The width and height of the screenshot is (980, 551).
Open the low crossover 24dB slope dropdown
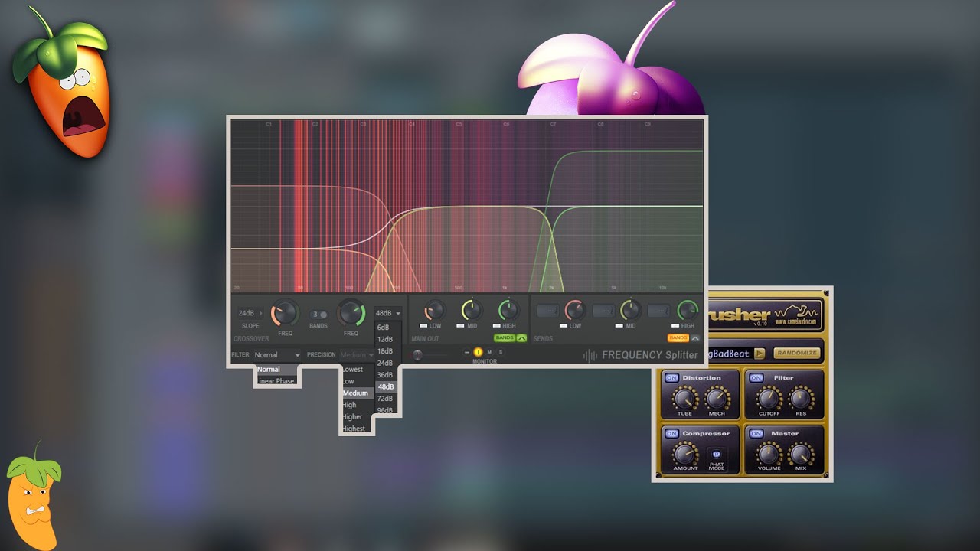pyautogui.click(x=250, y=313)
